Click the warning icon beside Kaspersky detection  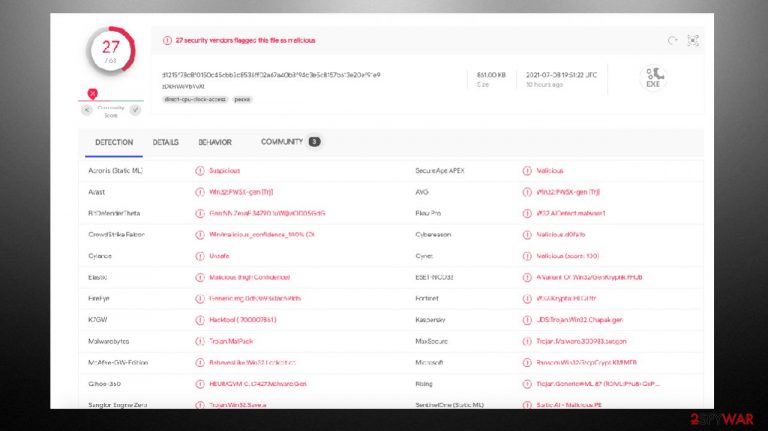[x=527, y=320]
